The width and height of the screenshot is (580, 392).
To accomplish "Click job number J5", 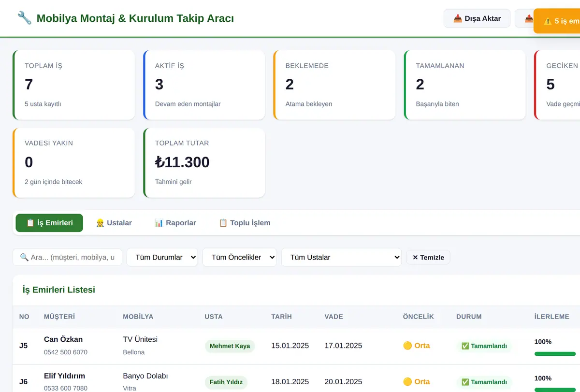I will click(23, 346).
